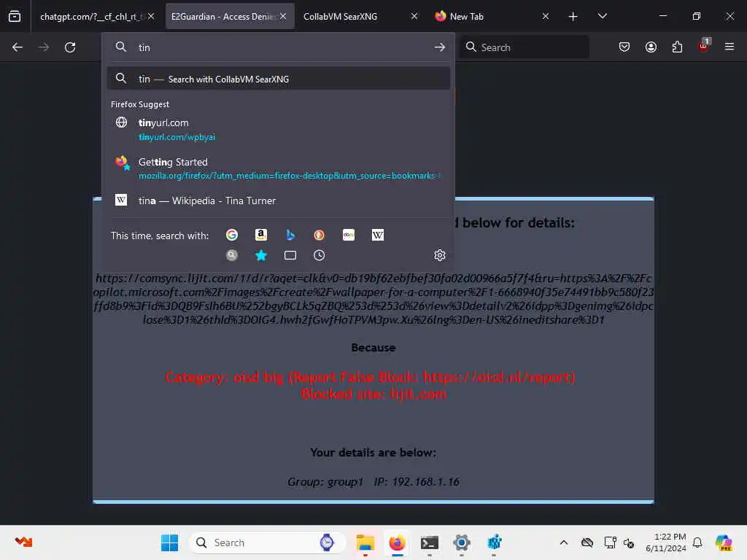The image size is (747, 560).
Task: Search this time with DuckDuckGo
Action: (x=320, y=235)
